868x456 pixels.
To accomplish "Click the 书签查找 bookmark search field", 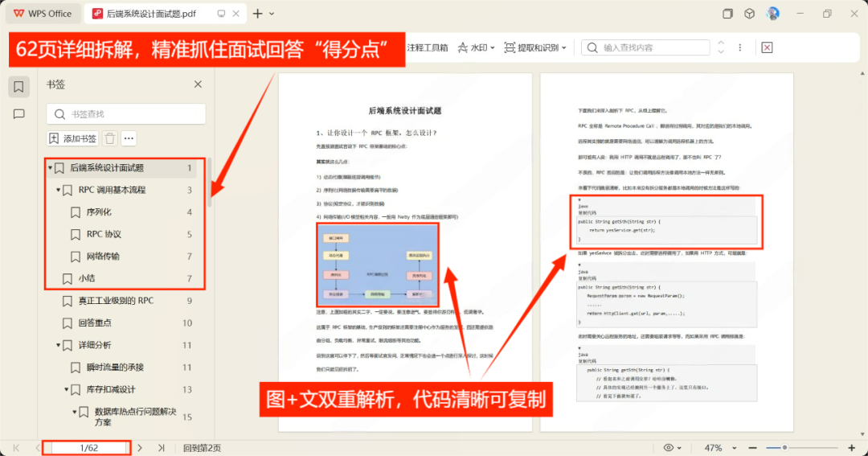I will [126, 114].
